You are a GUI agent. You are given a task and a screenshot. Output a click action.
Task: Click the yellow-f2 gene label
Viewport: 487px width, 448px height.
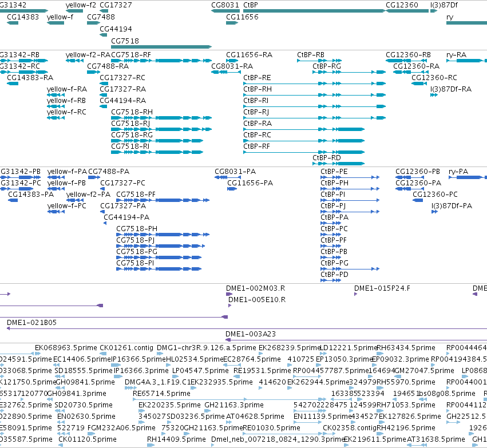click(81, 5)
